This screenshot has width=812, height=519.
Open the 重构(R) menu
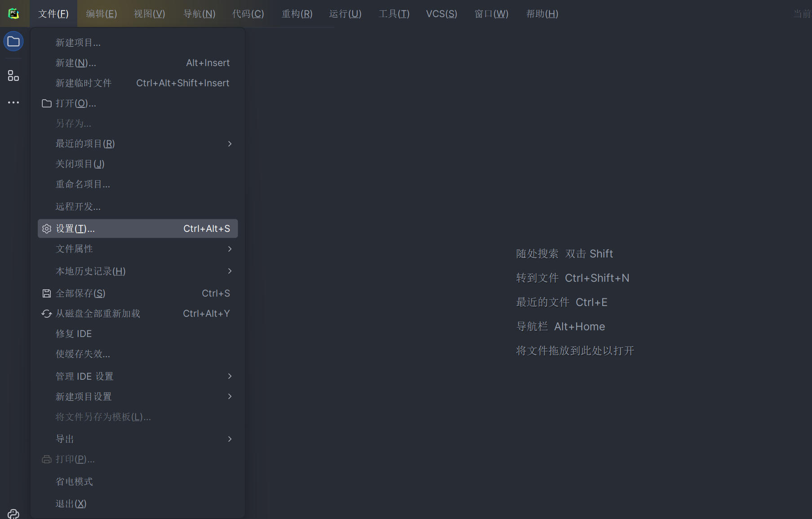297,14
